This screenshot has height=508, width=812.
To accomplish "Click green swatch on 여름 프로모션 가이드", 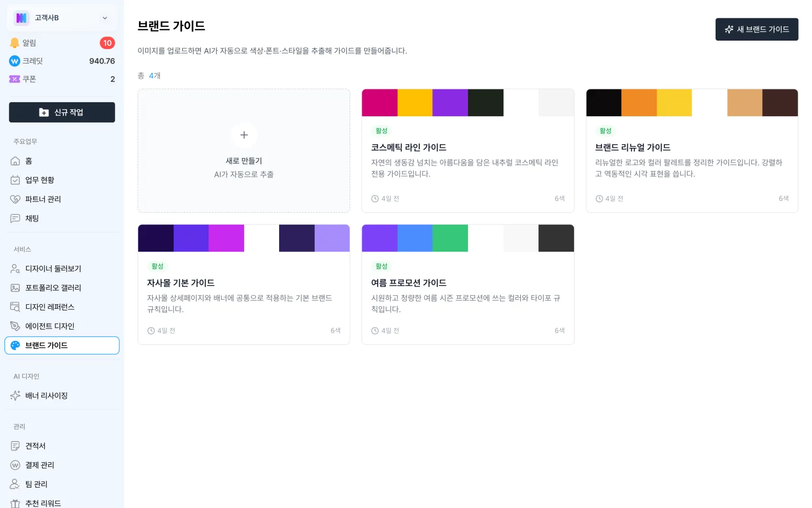I will [450, 238].
